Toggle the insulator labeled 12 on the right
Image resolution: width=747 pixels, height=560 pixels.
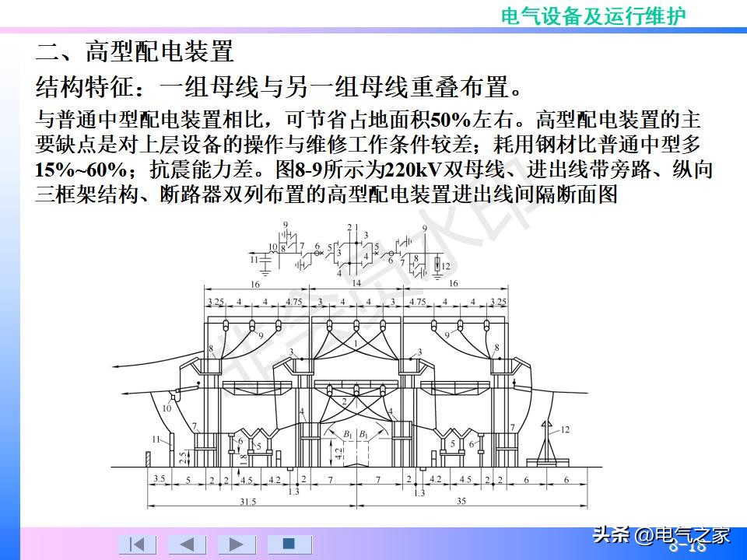[565, 429]
